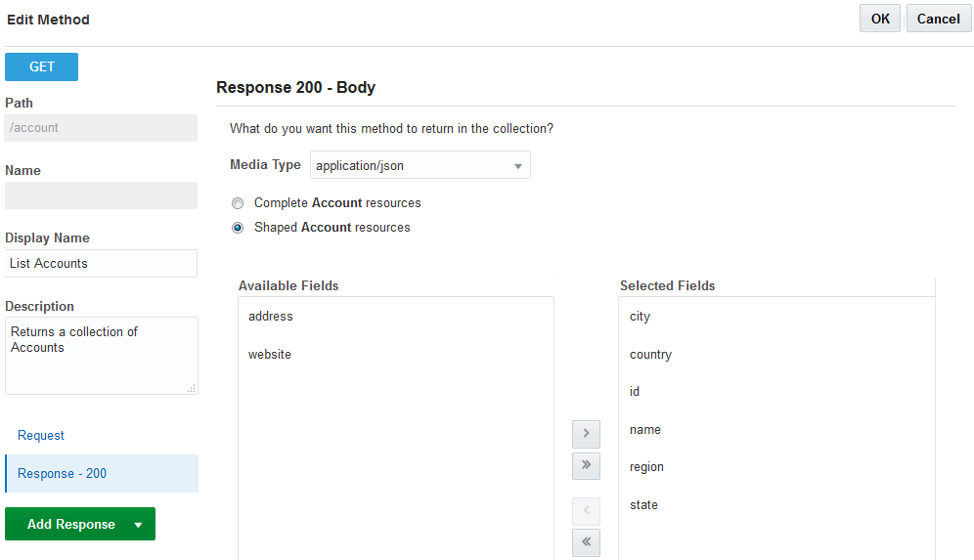
Task: Click the Description text area
Action: tap(101, 355)
